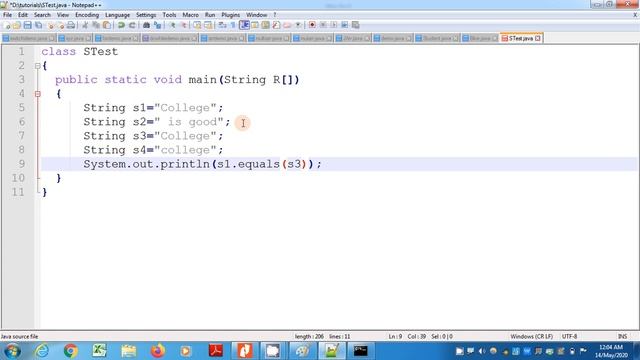
Task: Open the Search menu
Action: tap(42, 15)
